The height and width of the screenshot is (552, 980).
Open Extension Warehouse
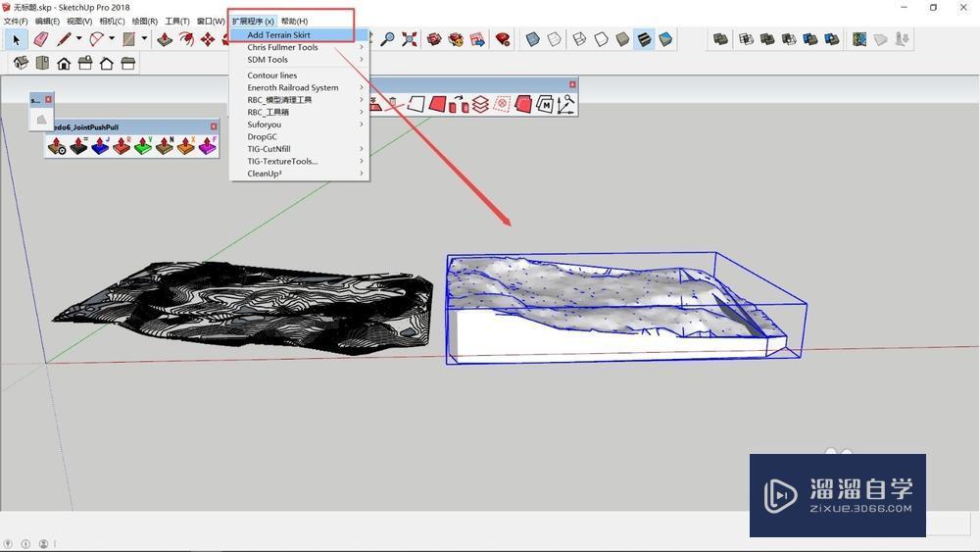[x=457, y=39]
